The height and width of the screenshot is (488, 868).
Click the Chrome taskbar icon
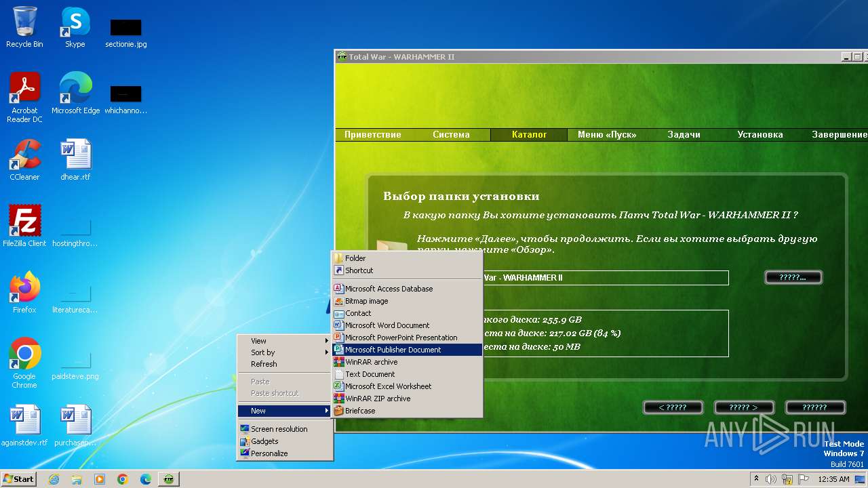pos(123,479)
